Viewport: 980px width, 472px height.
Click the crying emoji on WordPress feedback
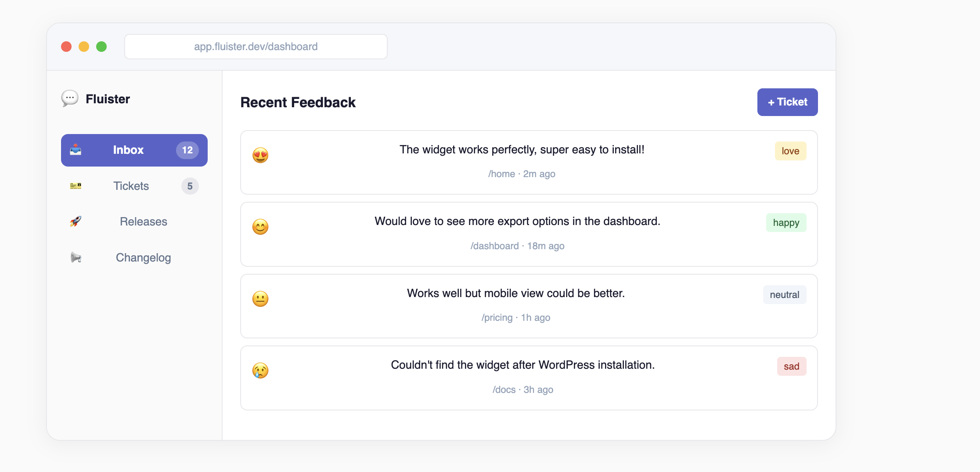click(x=260, y=370)
